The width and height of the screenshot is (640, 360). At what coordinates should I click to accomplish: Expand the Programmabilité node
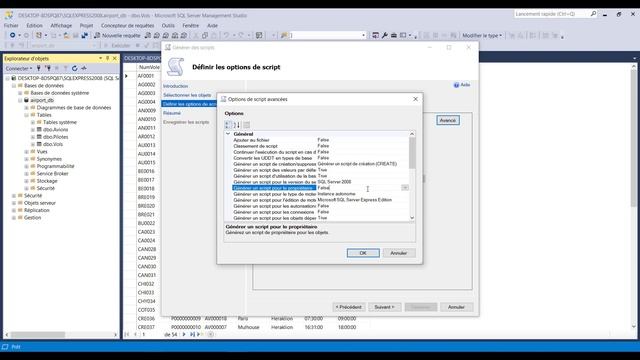click(27, 167)
